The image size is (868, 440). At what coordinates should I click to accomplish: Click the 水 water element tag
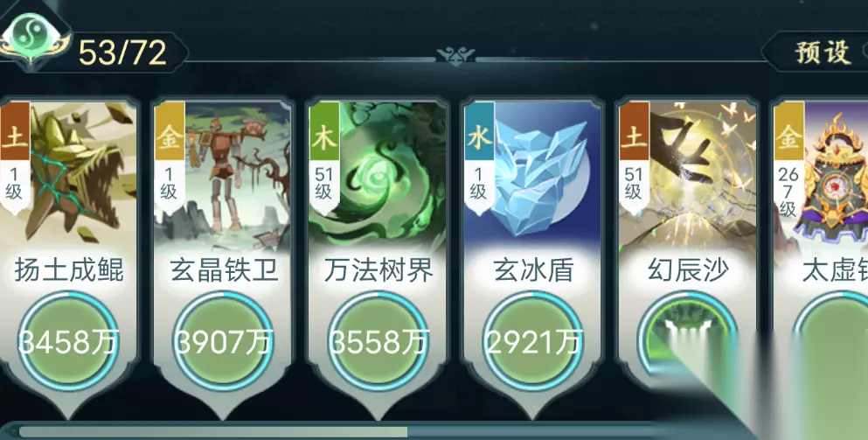(x=479, y=133)
